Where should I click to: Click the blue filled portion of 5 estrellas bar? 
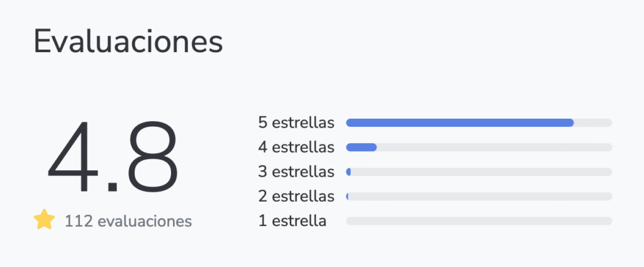(x=459, y=123)
